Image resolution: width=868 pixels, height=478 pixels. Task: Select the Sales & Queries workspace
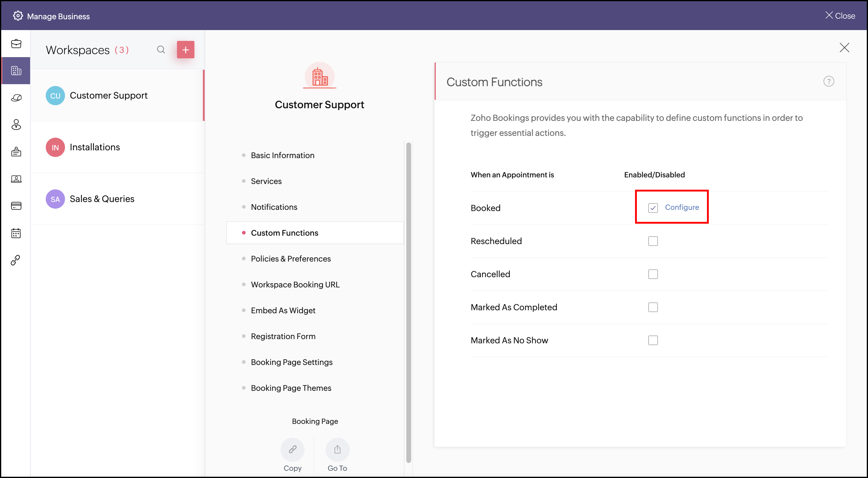point(102,199)
